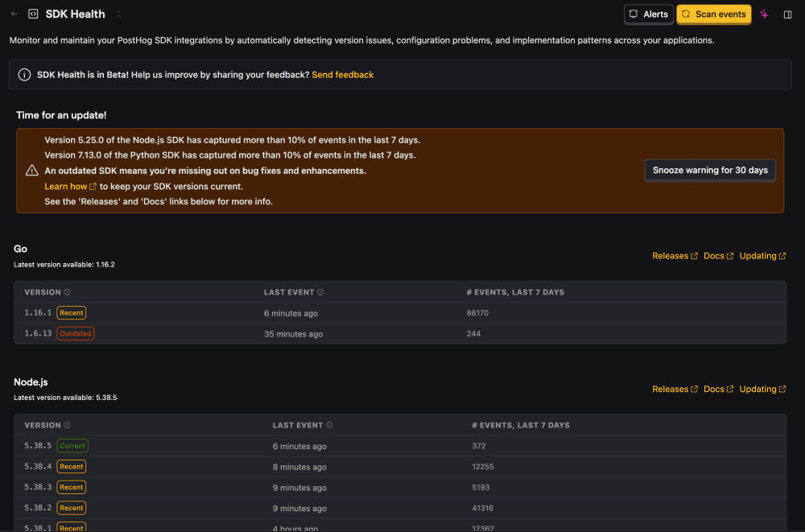This screenshot has width=805, height=532.
Task: Click info icon beside Node.js VERSION header
Action: point(68,425)
